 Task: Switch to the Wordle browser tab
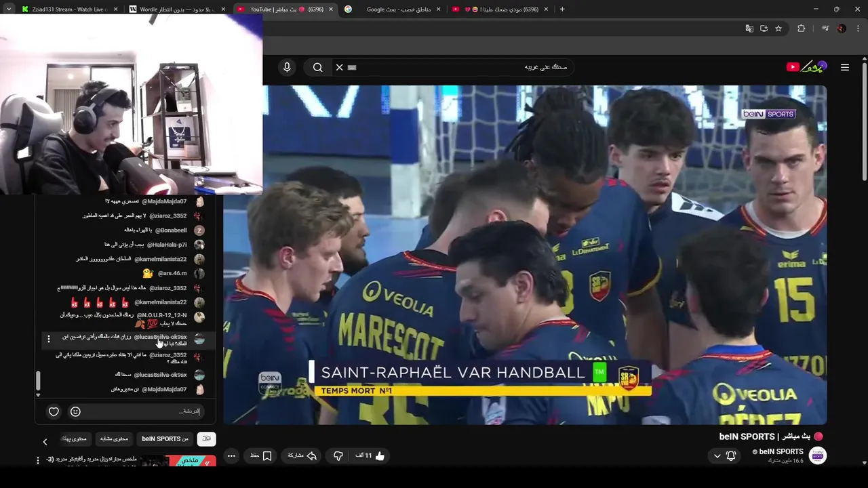coord(176,9)
